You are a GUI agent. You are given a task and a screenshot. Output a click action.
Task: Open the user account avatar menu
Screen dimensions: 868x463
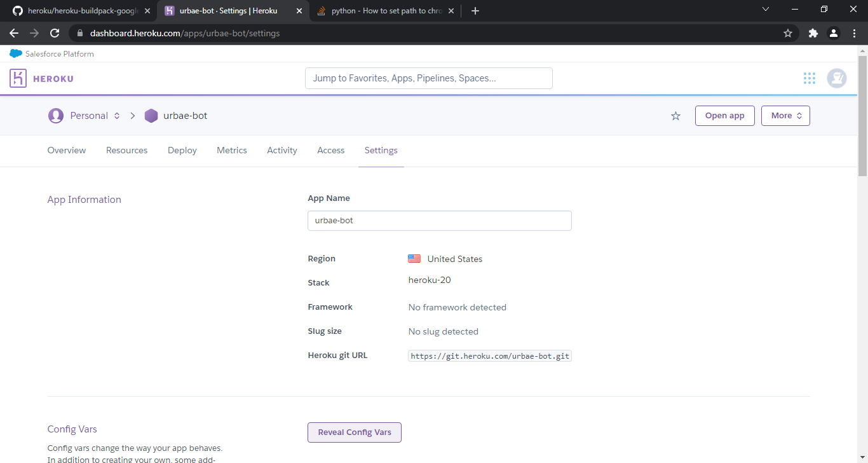[836, 78]
